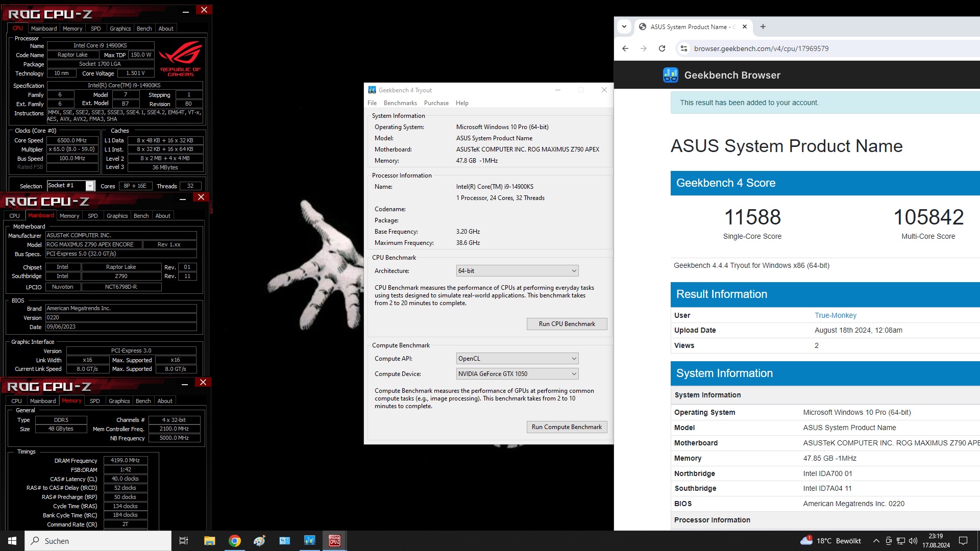Screen dimensions: 980x551
Task: Open Task View from the taskbar
Action: pos(184,541)
